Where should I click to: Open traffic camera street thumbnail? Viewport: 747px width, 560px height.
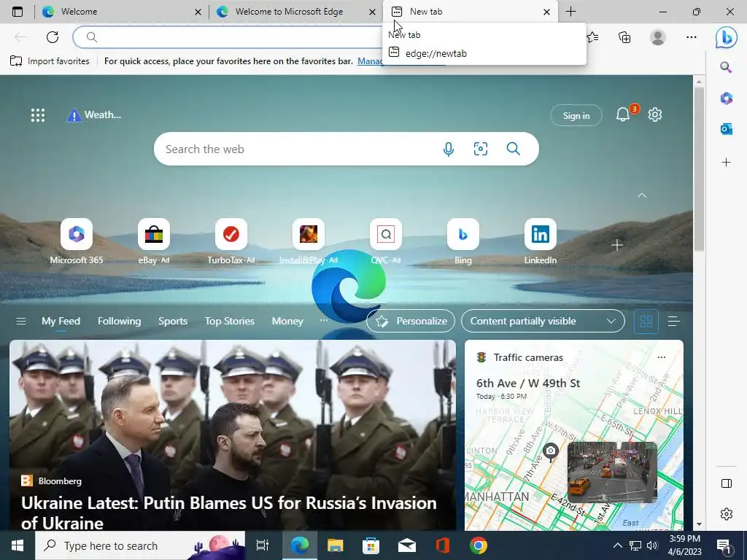point(612,472)
